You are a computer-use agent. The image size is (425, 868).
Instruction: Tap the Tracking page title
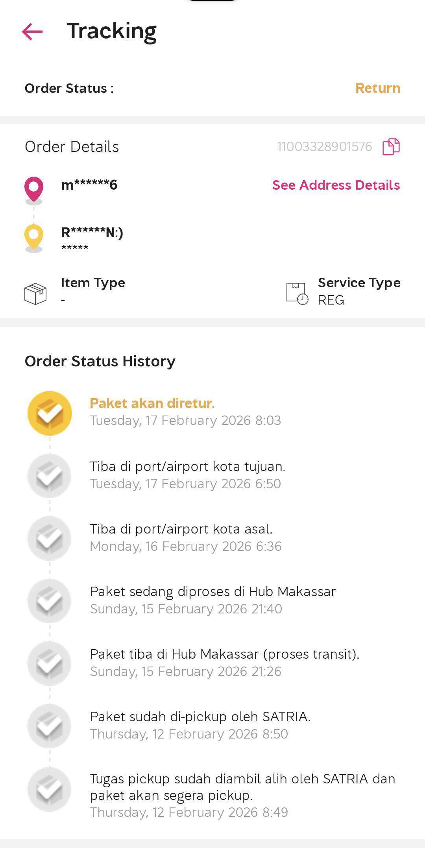[112, 31]
